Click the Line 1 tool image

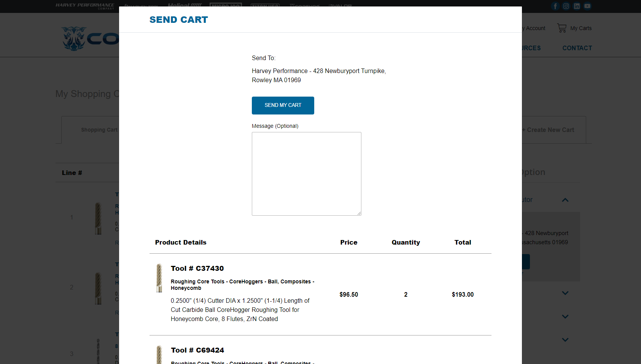(x=98, y=218)
